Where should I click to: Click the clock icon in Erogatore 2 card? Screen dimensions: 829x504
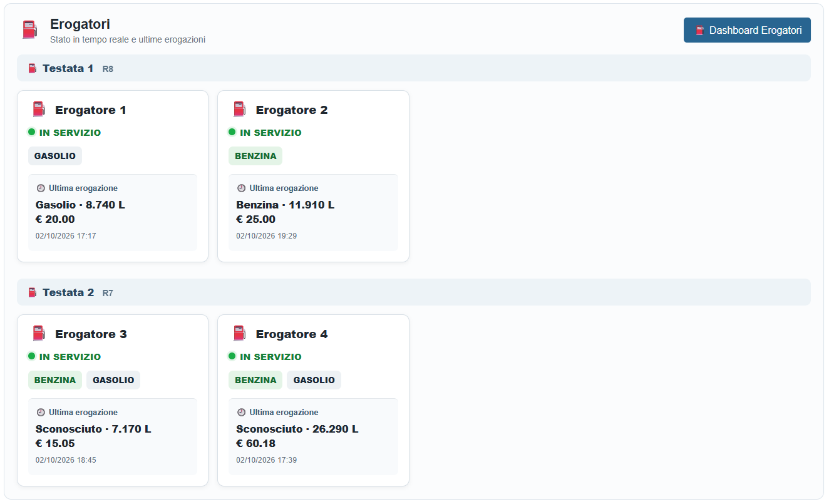[x=241, y=188]
